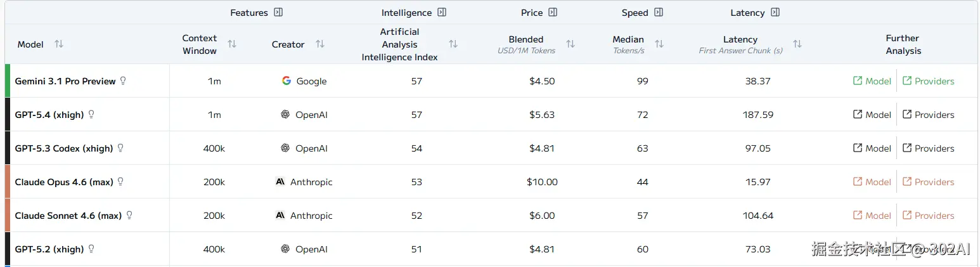Viewport: 980px width, 267px height.
Task: Open Model link for Claude Sonnet 4.6
Action: pyautogui.click(x=872, y=216)
